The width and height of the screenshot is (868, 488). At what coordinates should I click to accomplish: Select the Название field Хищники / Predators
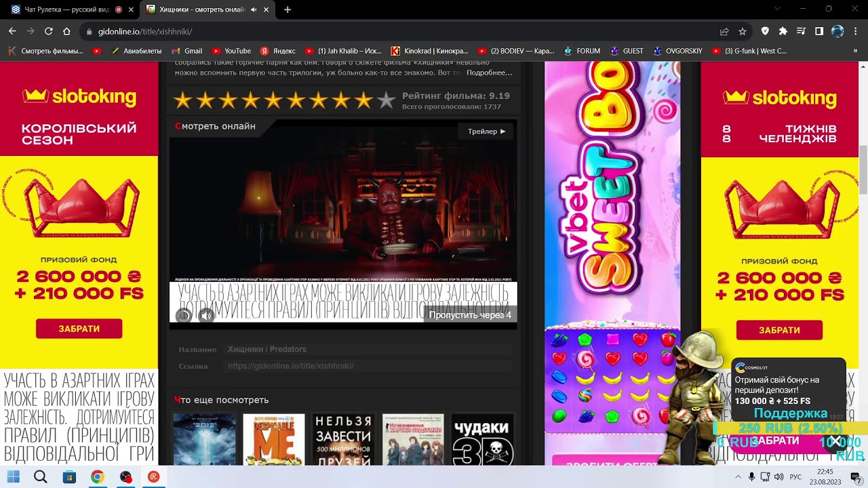(x=367, y=349)
